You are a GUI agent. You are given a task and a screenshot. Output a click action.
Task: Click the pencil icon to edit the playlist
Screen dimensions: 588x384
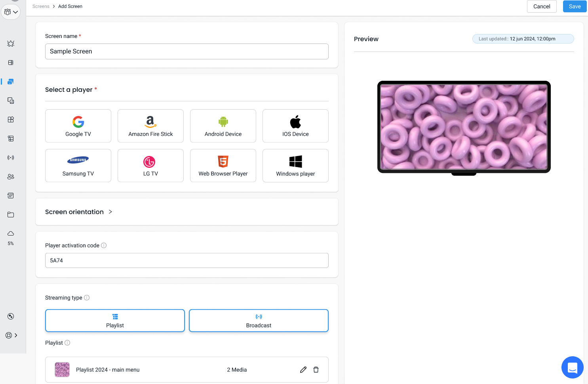tap(303, 369)
